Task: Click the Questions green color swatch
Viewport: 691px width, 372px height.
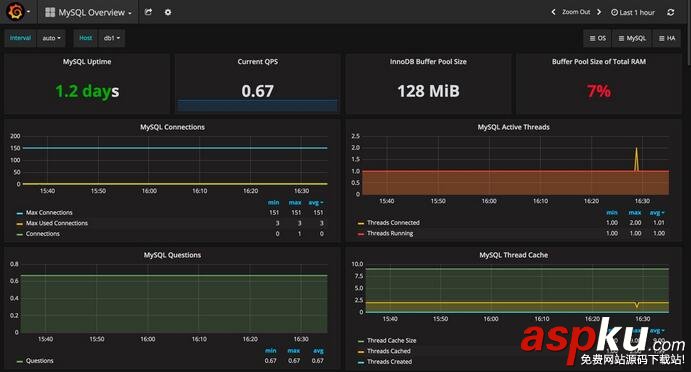Action: pyautogui.click(x=19, y=361)
